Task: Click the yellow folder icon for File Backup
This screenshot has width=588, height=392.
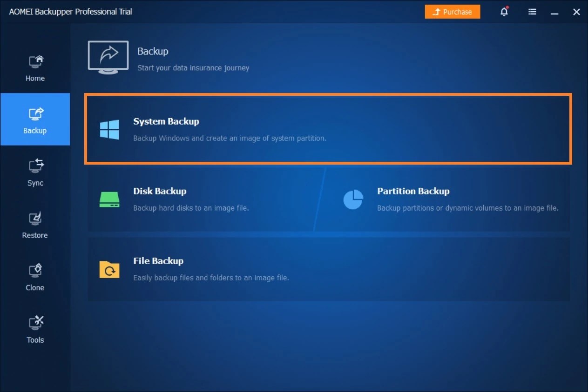Action: 108,269
